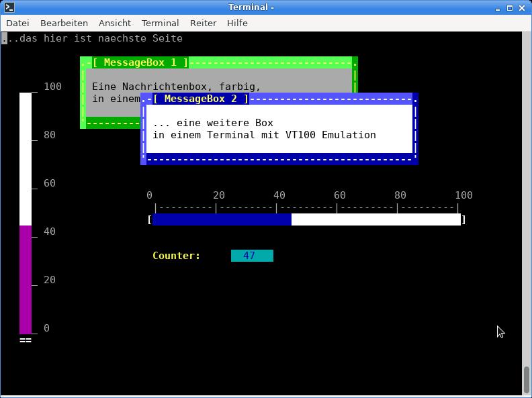Open the Terminal menu
The image size is (532, 398).
160,23
